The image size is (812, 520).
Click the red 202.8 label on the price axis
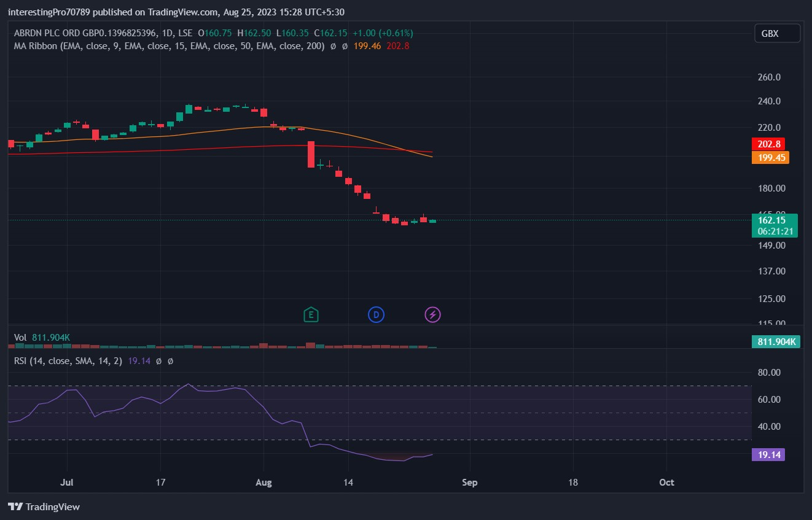click(x=768, y=144)
